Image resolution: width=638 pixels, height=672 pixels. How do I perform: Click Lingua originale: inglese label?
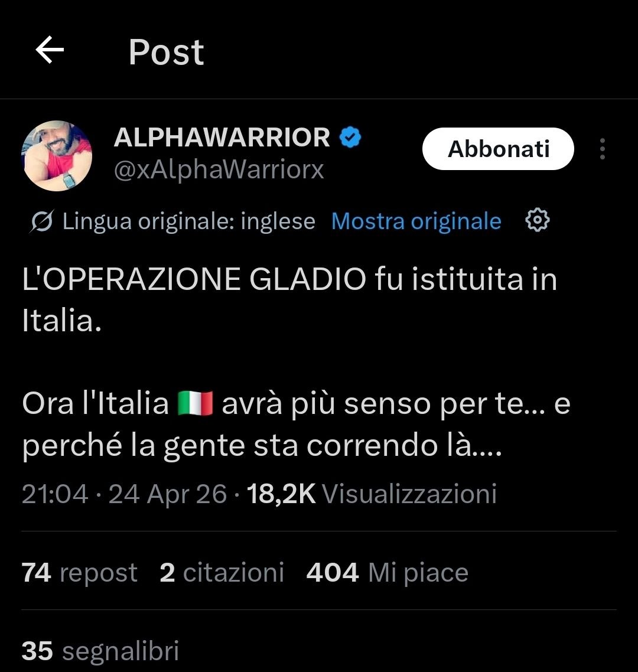point(189,221)
